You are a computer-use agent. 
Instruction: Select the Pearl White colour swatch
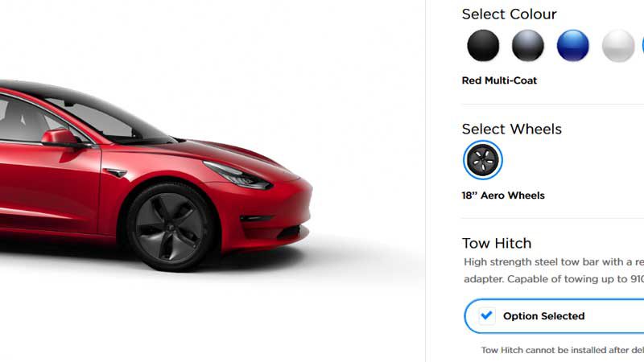click(618, 46)
